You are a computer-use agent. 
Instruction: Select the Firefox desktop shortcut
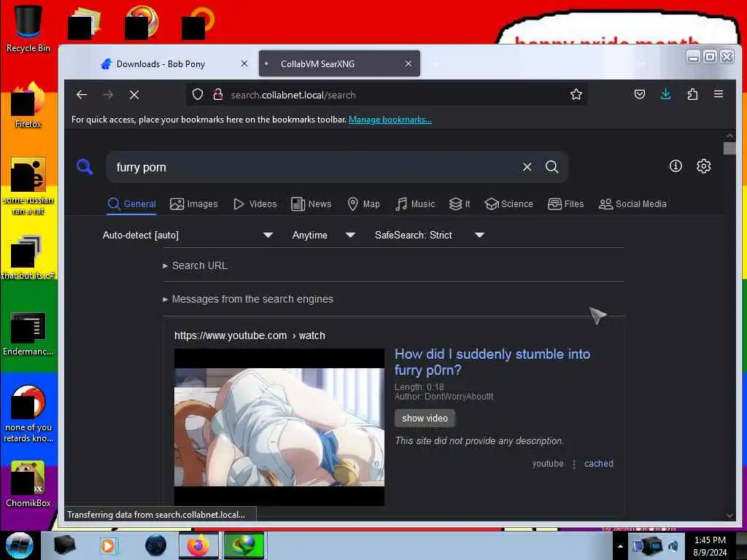click(x=28, y=105)
